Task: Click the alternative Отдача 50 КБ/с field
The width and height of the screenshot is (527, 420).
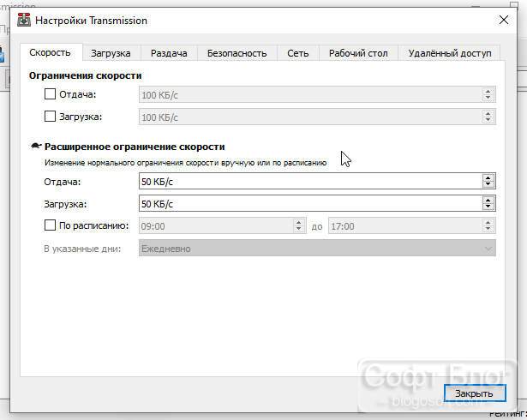Action: click(x=310, y=181)
